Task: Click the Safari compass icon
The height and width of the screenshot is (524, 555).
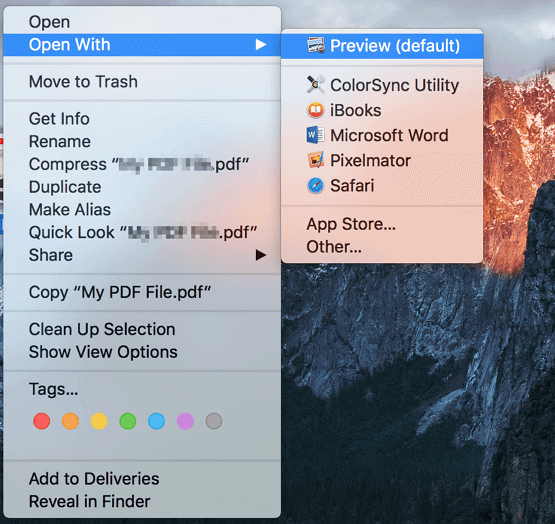Action: click(x=315, y=186)
